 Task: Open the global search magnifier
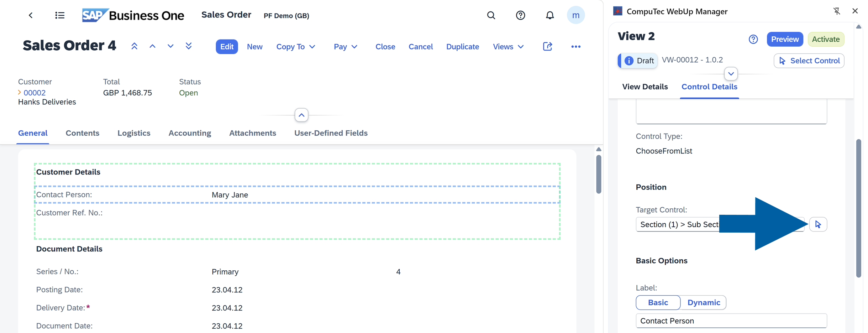click(491, 15)
